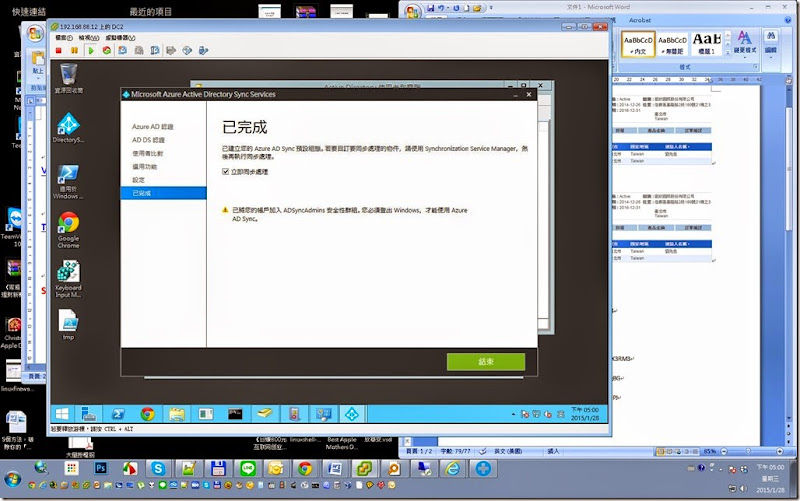Open Google Chrome desktop icon in the VM
800x501 pixels.
pyautogui.click(x=68, y=230)
